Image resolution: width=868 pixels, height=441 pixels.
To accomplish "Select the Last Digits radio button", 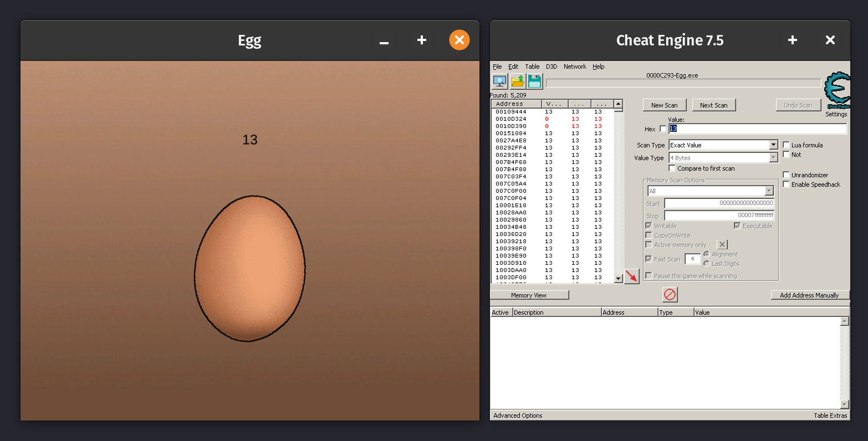I will tap(706, 264).
